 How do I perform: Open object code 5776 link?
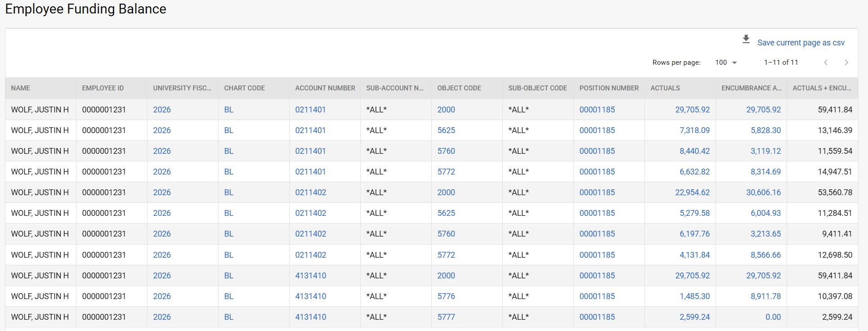pos(446,296)
